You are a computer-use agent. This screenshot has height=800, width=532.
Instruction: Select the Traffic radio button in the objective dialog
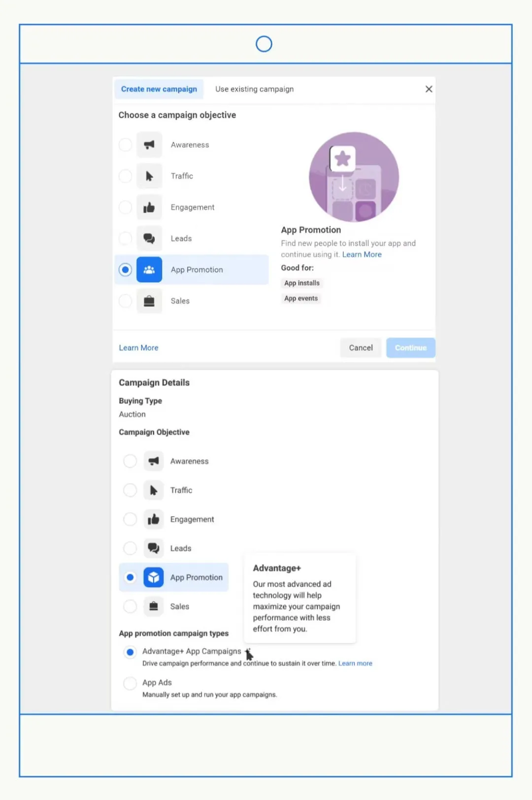(x=126, y=176)
